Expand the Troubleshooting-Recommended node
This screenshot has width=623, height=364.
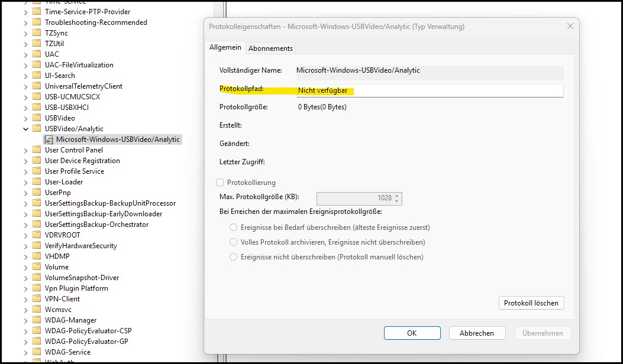26,22
